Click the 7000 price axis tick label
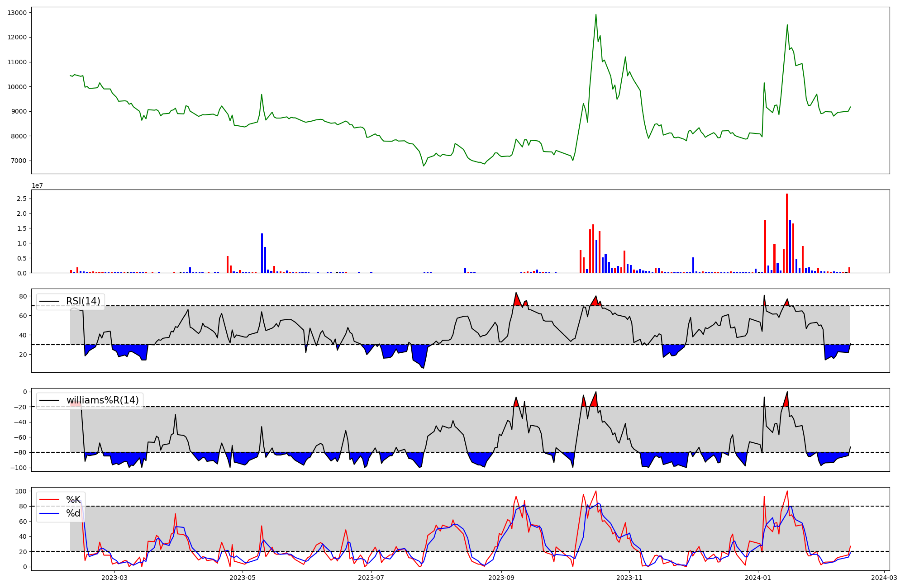The height and width of the screenshot is (588, 905). (x=19, y=161)
